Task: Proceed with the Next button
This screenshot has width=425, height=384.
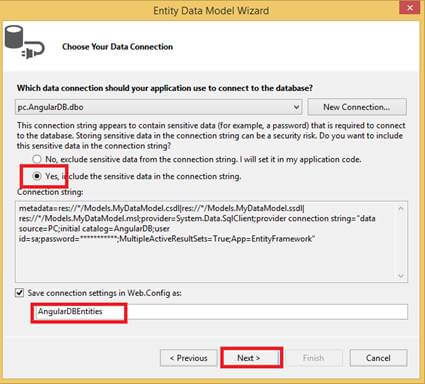Action: click(249, 358)
